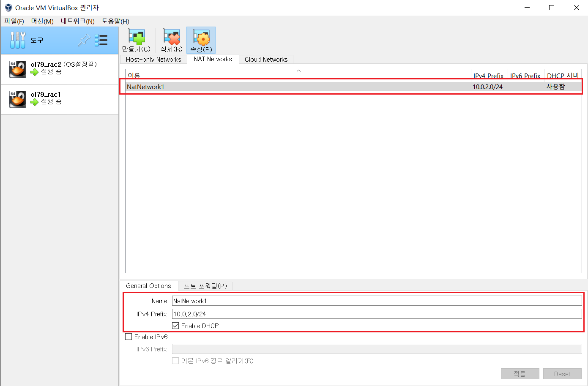This screenshot has height=386, width=588.
Task: Switch to the NAT Networks tab
Action: tap(213, 59)
